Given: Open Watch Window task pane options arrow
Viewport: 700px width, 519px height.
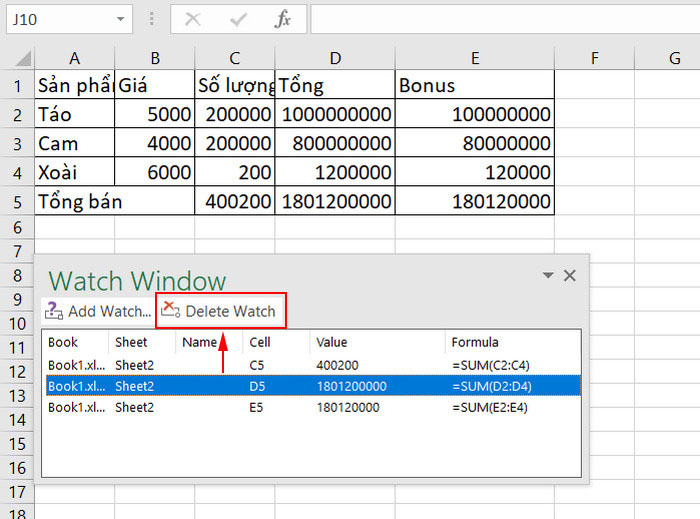Looking at the screenshot, I should [548, 275].
